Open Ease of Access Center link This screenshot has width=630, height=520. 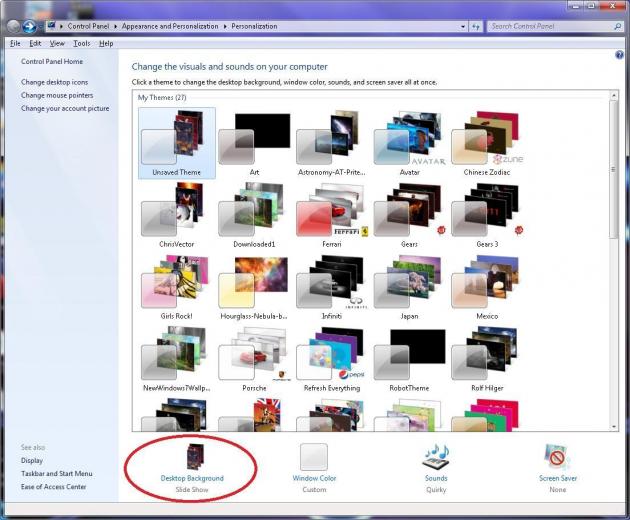53,487
